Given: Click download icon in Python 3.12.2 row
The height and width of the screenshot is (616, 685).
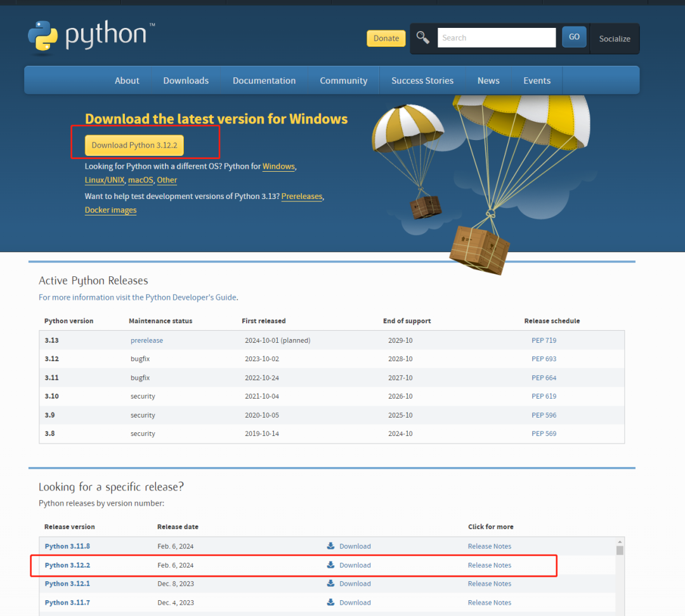Looking at the screenshot, I should [x=330, y=565].
